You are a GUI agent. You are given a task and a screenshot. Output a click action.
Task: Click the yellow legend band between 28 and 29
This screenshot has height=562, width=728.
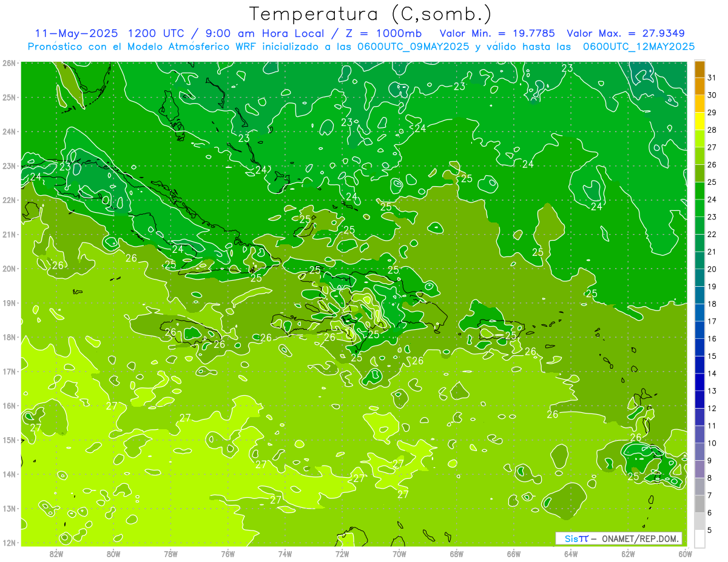pyautogui.click(x=699, y=121)
